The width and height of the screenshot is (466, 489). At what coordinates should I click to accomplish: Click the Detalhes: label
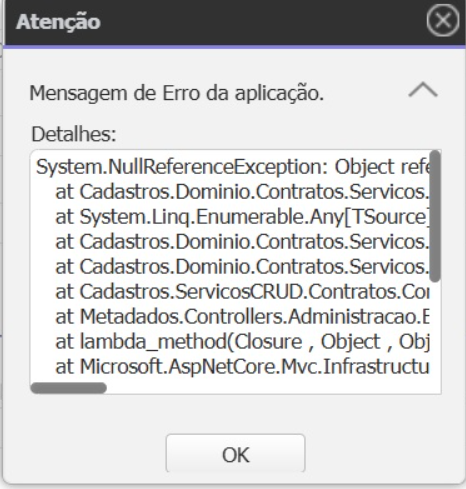[74, 134]
